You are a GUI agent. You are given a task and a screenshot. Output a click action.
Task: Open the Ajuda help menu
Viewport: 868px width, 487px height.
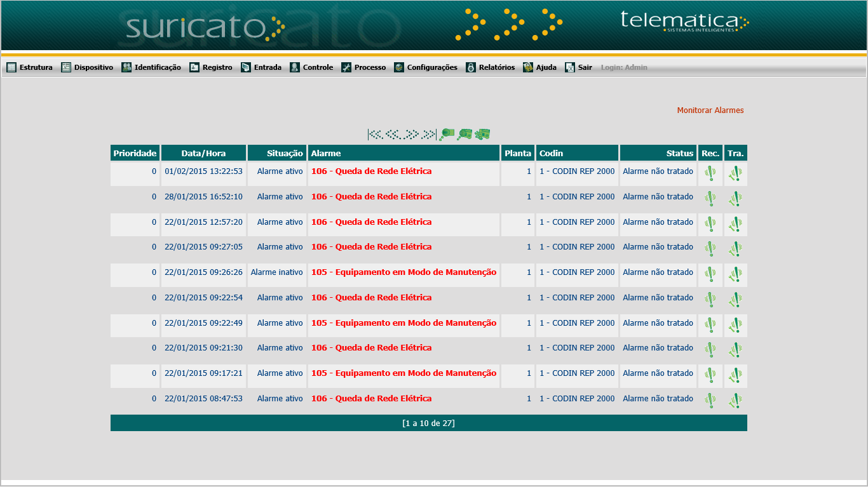pyautogui.click(x=539, y=67)
